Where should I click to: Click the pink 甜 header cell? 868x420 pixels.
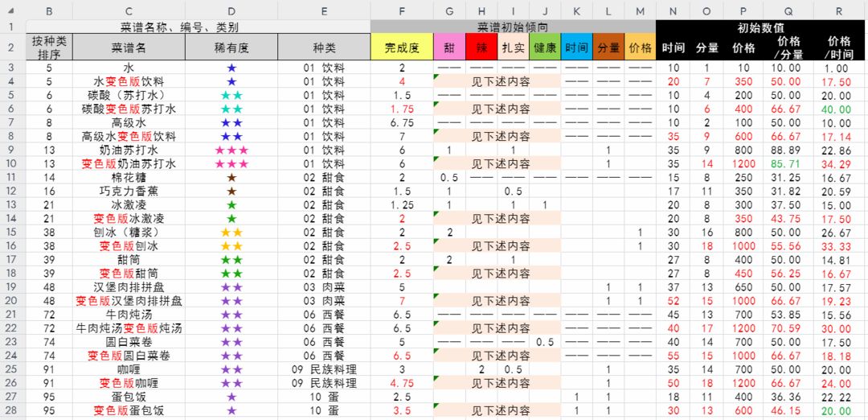pos(449,47)
